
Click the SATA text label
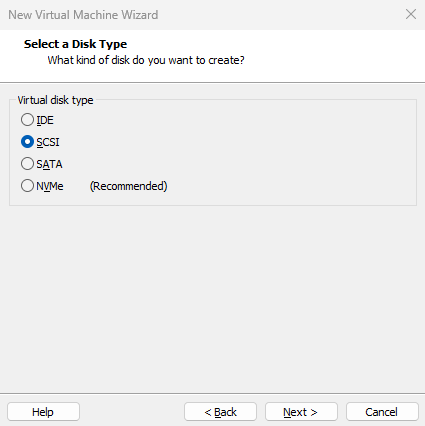coord(49,164)
